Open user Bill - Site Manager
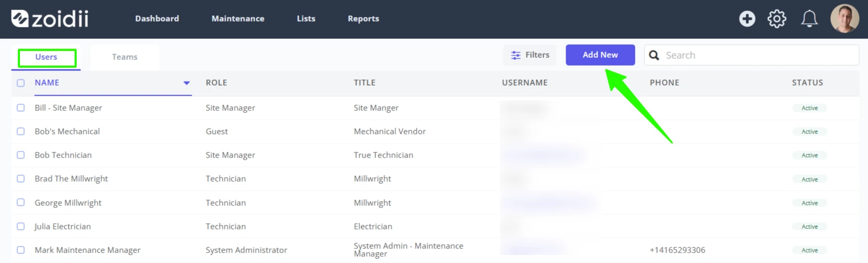868x263 pixels. 68,108
